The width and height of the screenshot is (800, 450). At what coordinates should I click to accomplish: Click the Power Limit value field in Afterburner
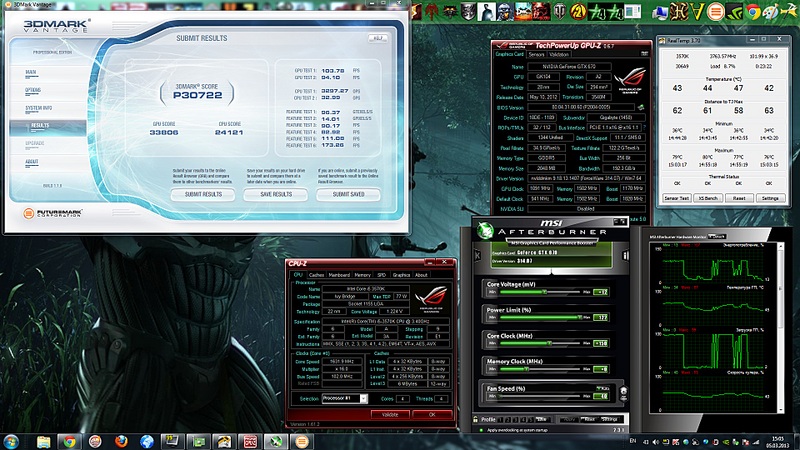coord(601,317)
